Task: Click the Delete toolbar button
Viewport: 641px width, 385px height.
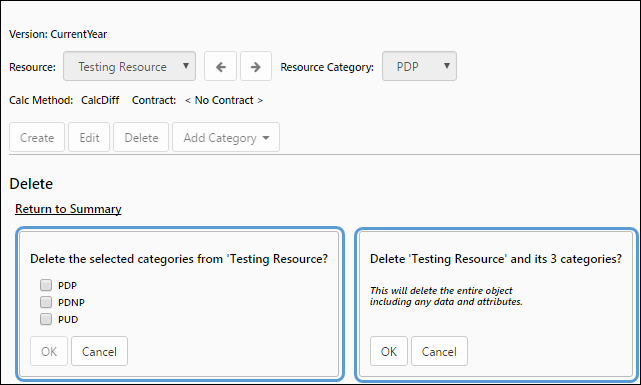Action: point(141,137)
